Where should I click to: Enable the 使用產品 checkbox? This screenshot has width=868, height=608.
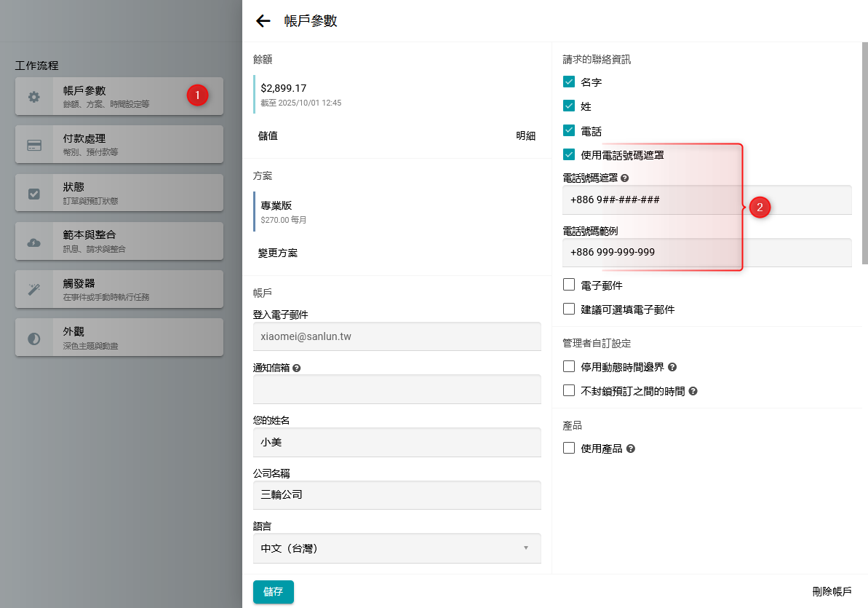569,449
